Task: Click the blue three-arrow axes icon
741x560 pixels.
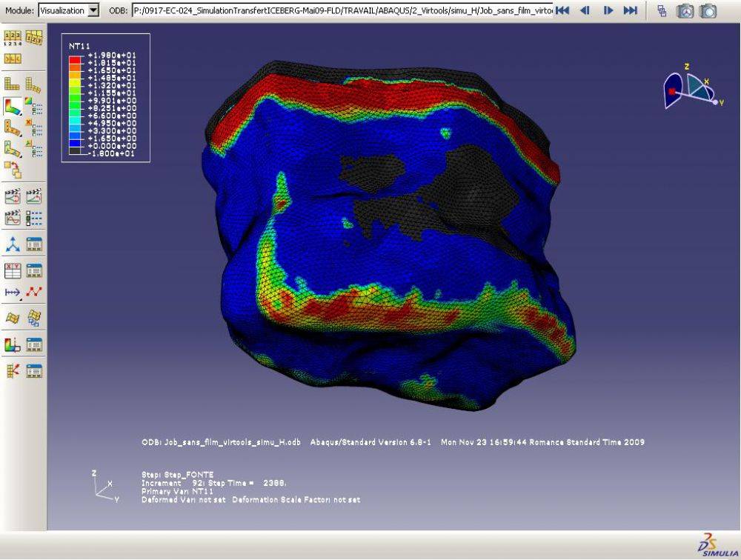Action: (x=13, y=244)
